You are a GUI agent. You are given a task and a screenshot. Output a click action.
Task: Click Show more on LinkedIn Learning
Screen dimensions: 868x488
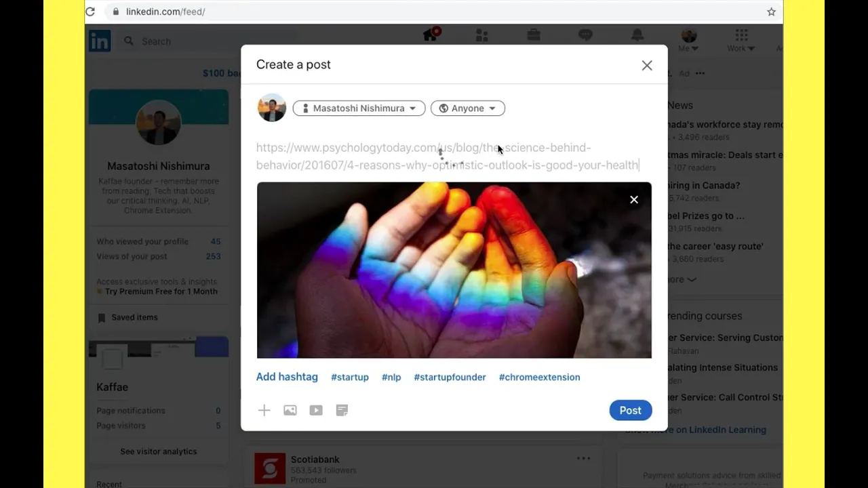[x=696, y=430]
